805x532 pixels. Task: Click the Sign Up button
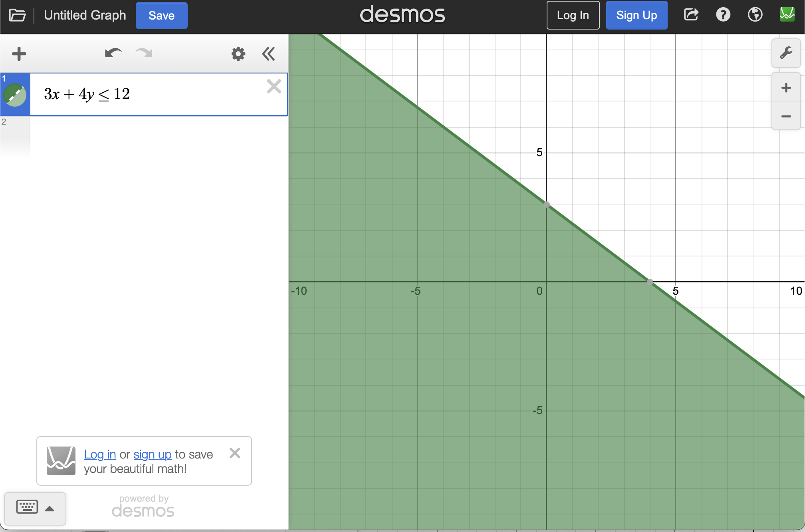636,15
